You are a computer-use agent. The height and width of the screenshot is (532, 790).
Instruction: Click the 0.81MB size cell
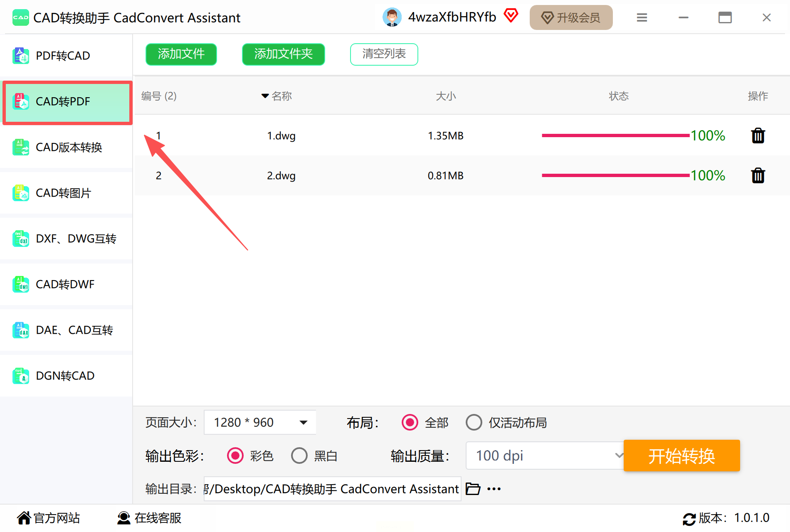click(x=446, y=176)
